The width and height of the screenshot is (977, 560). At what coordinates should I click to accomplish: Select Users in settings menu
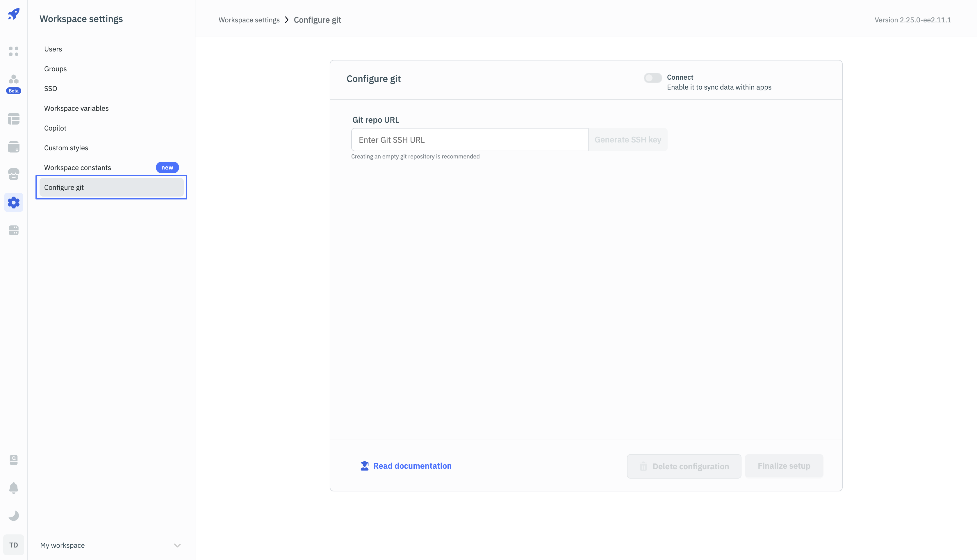[x=53, y=49]
